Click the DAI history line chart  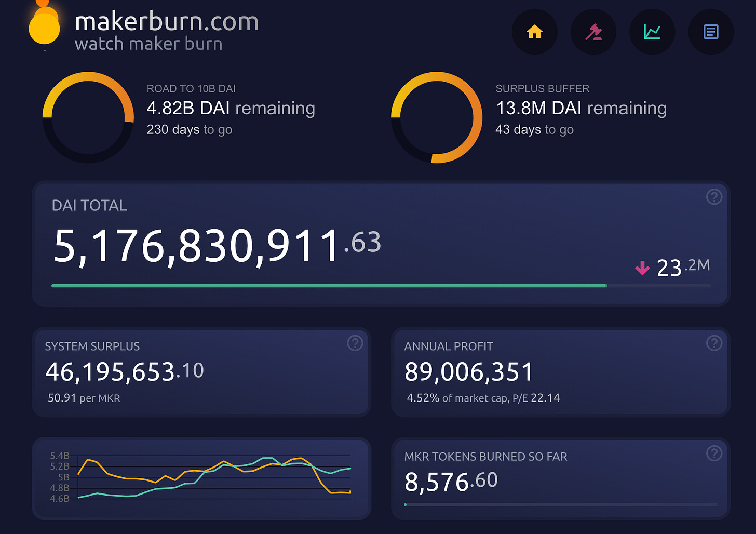[214, 478]
